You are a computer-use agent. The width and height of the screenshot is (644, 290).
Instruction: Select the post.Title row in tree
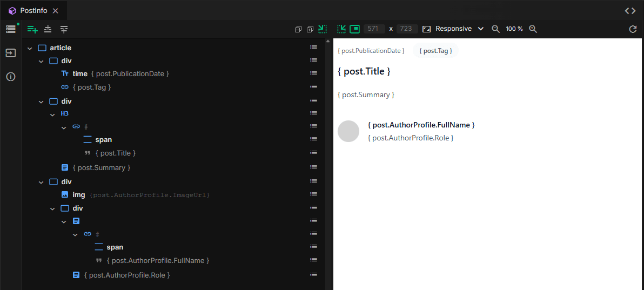[174, 153]
